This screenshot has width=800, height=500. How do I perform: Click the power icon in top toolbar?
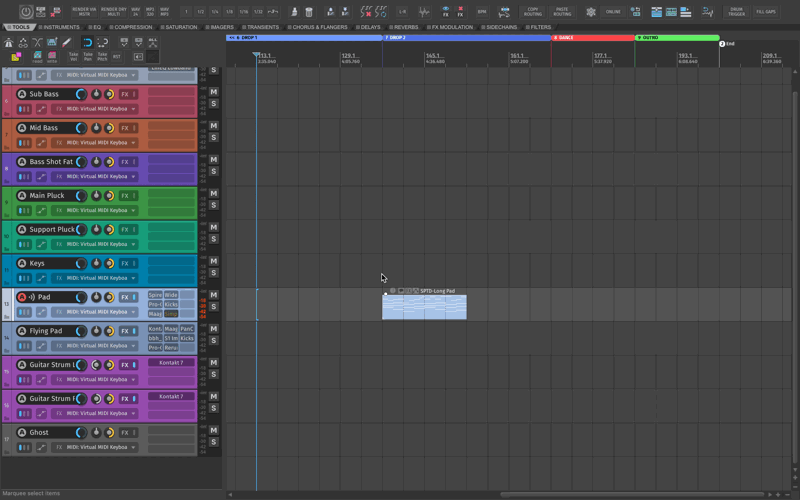(26, 12)
